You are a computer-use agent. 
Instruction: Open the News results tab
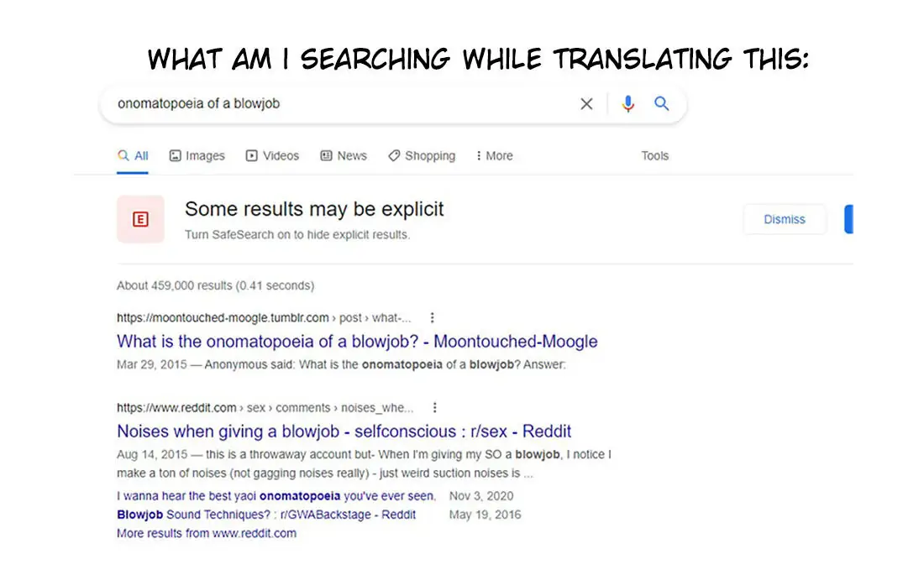[x=344, y=156]
